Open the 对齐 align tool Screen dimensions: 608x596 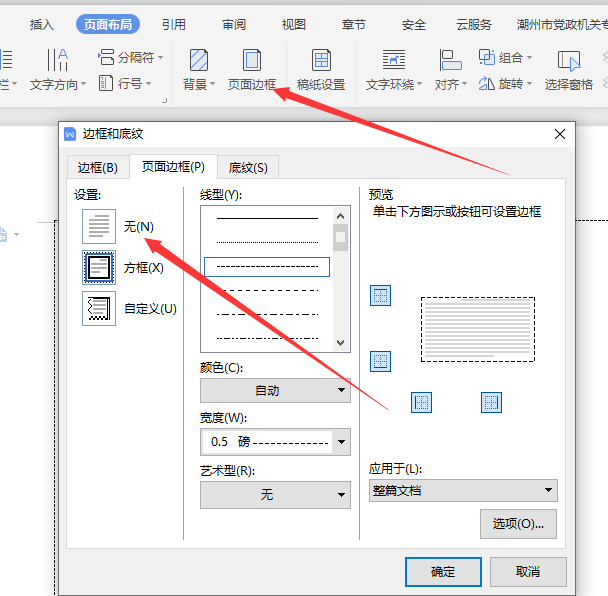pyautogui.click(x=450, y=70)
